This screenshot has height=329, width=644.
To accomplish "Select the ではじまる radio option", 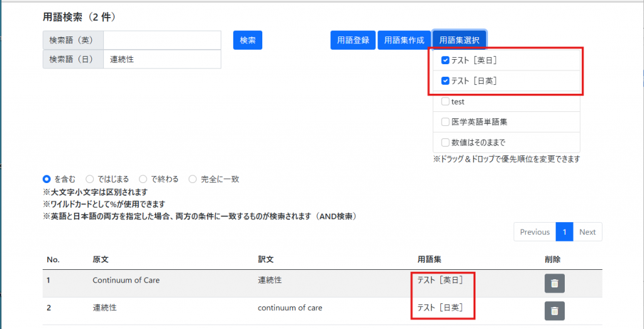I will [90, 179].
